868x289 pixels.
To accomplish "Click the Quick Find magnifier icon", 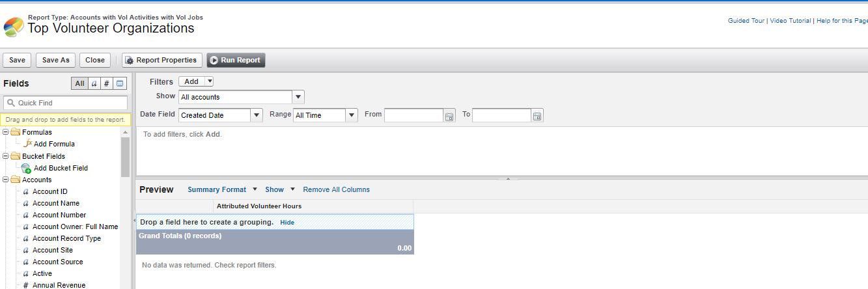I will [11, 103].
